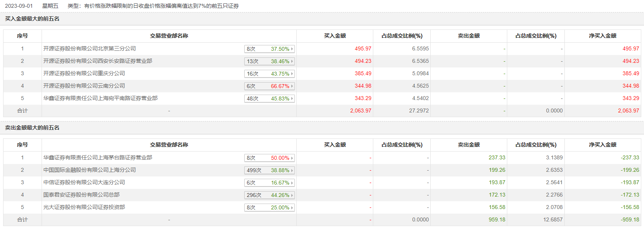Open 开源证券股份有限公司西安长安路证券营业部 link

[x=98, y=61]
